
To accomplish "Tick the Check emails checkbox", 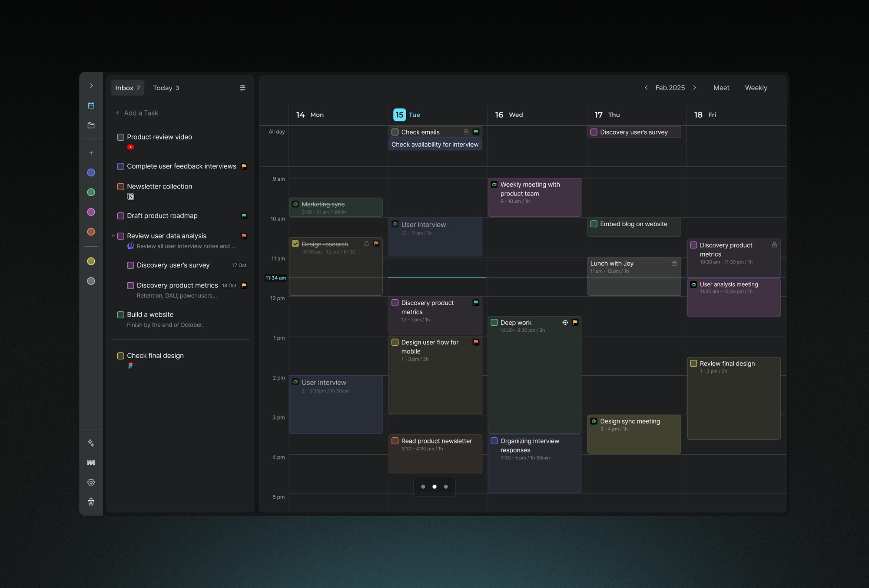I will (395, 132).
